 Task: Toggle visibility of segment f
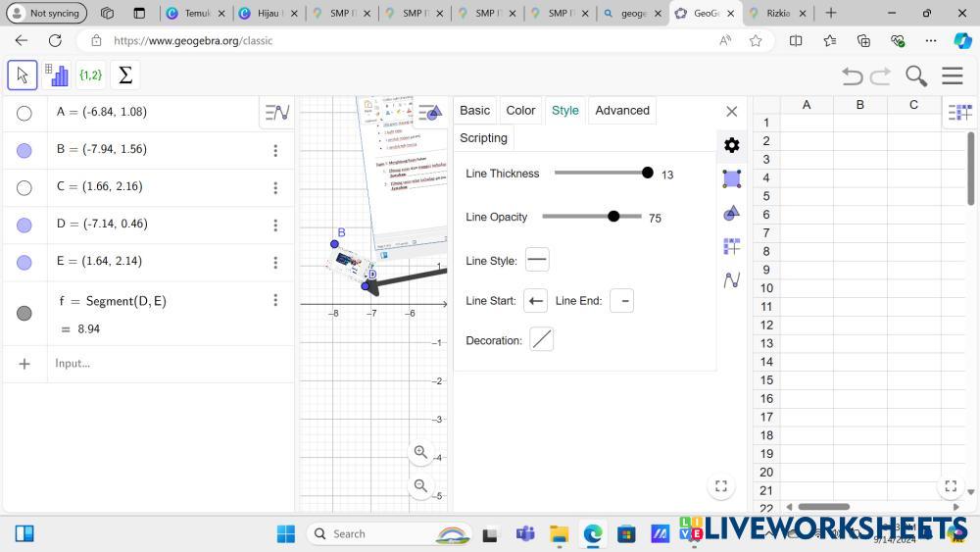(24, 313)
